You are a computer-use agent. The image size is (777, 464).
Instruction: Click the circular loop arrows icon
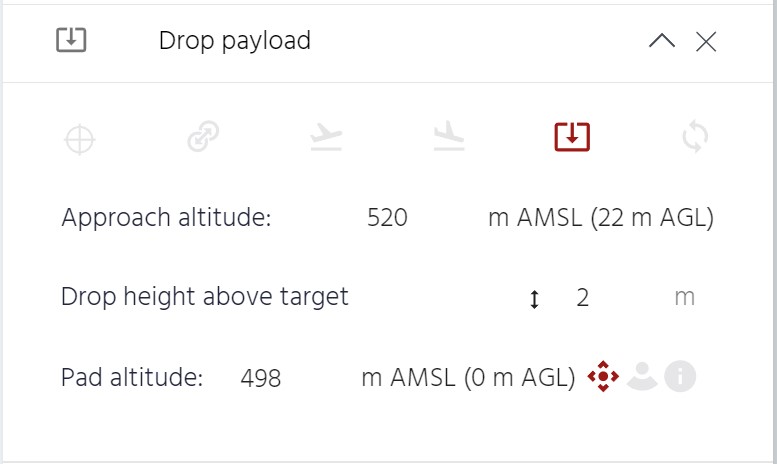coord(695,136)
